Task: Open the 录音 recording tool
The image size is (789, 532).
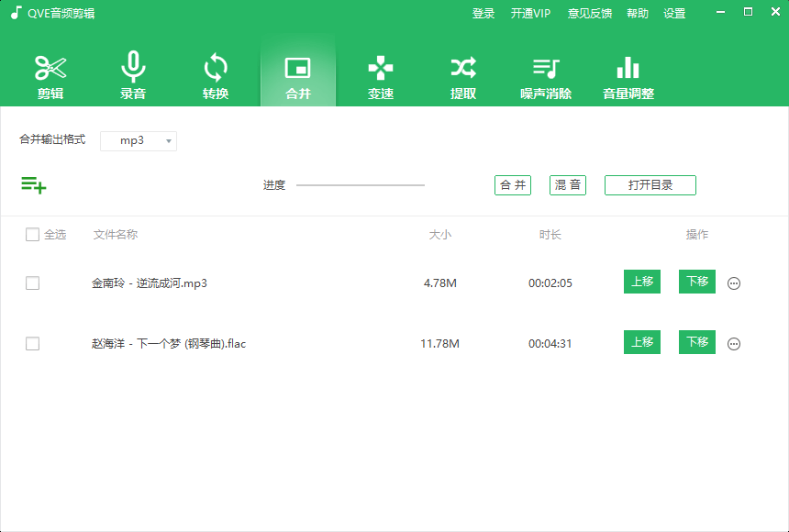Action: (133, 73)
